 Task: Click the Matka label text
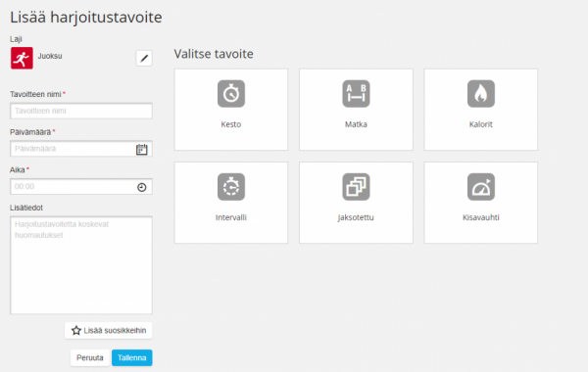pos(356,124)
